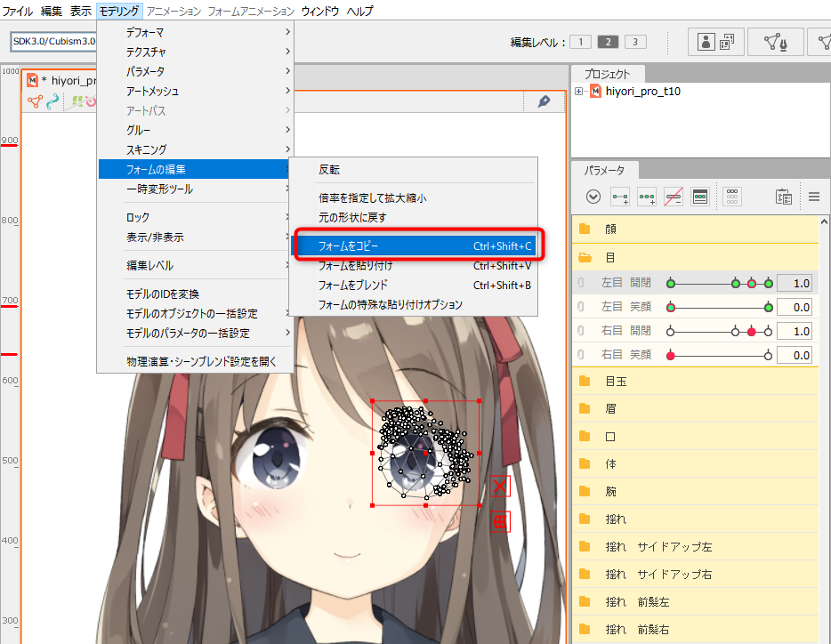
Task: Open the parameter key manual edit icon
Action: 700,197
